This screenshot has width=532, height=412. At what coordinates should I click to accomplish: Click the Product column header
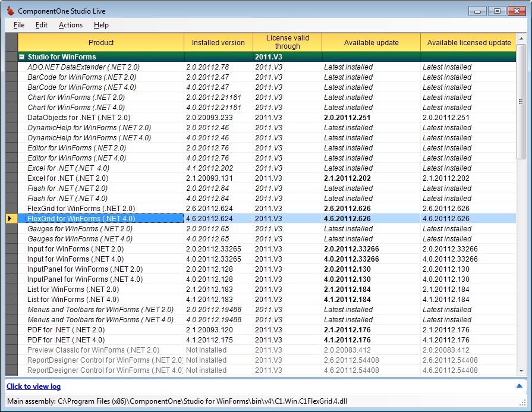(x=101, y=42)
